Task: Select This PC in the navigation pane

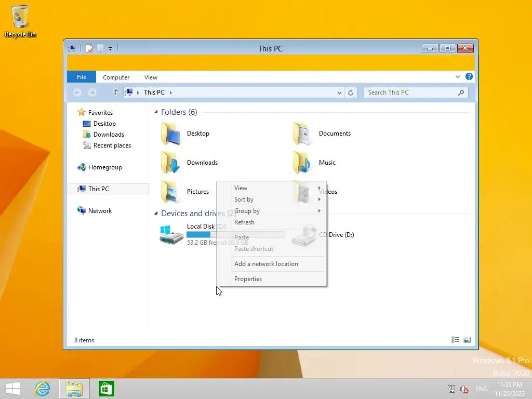Action: 108,189
